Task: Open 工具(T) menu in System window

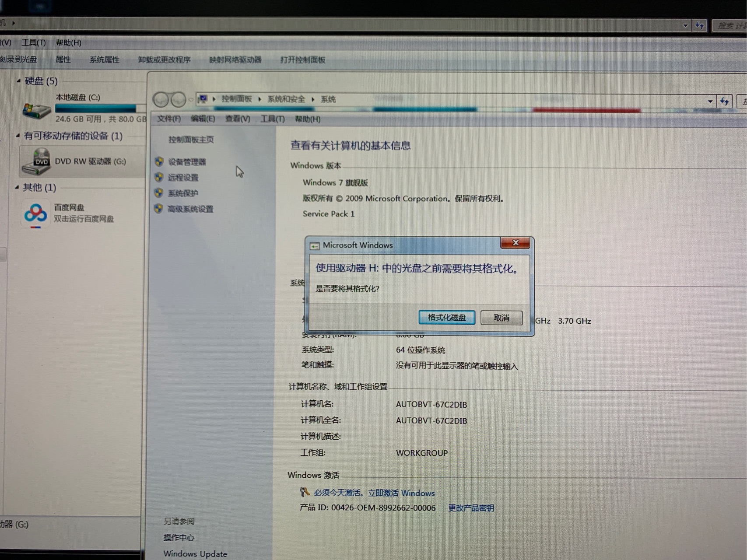Action: [x=272, y=119]
